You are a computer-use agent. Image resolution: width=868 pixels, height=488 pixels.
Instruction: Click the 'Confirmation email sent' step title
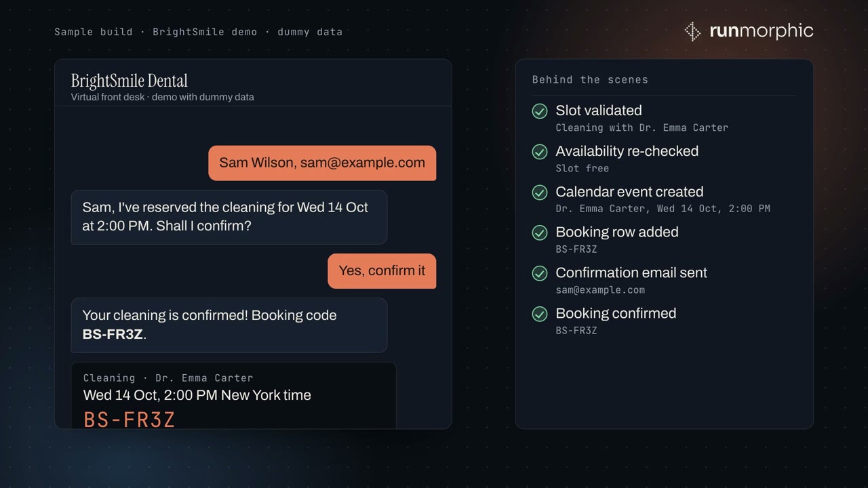pos(631,272)
